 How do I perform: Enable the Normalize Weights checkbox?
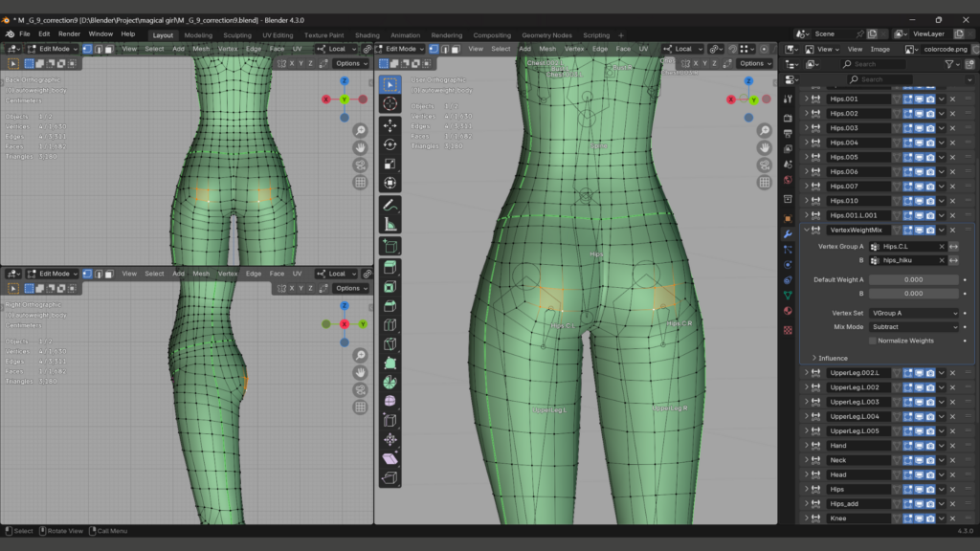tap(873, 341)
